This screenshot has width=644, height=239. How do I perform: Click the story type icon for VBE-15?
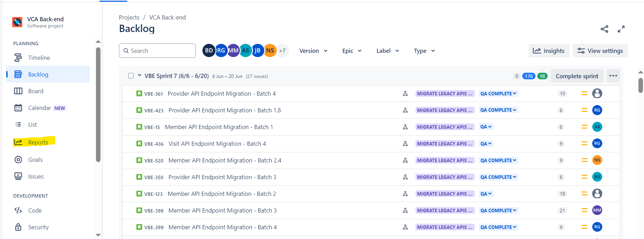[139, 127]
